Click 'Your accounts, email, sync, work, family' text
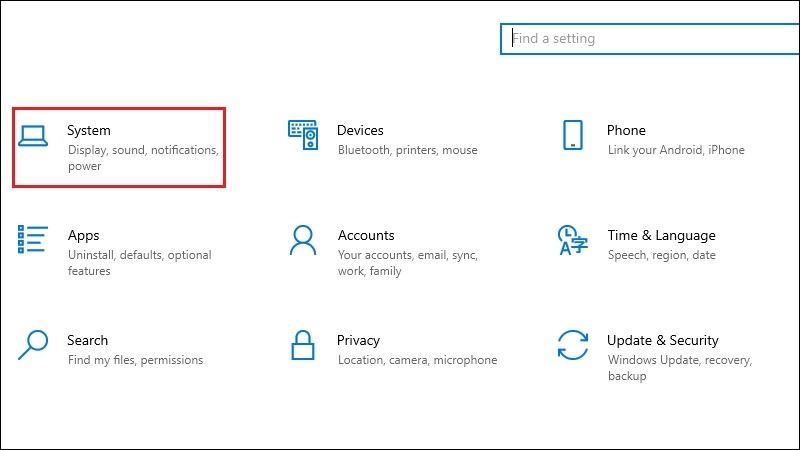This screenshot has width=800, height=450. (x=408, y=263)
